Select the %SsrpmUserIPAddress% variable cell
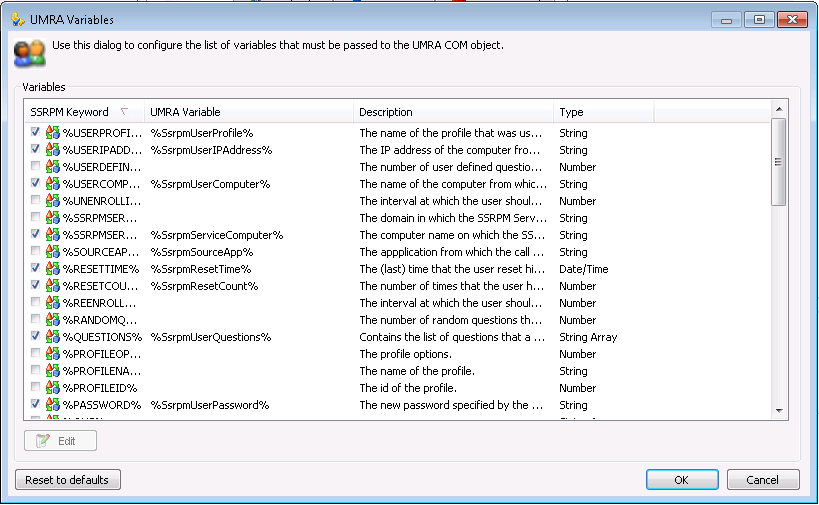Screen dimensions: 819x505 [x=212, y=150]
